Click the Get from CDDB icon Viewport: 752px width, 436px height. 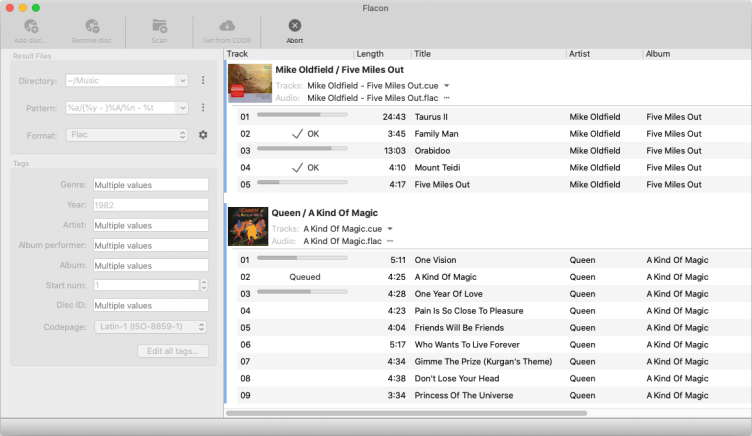coord(226,26)
